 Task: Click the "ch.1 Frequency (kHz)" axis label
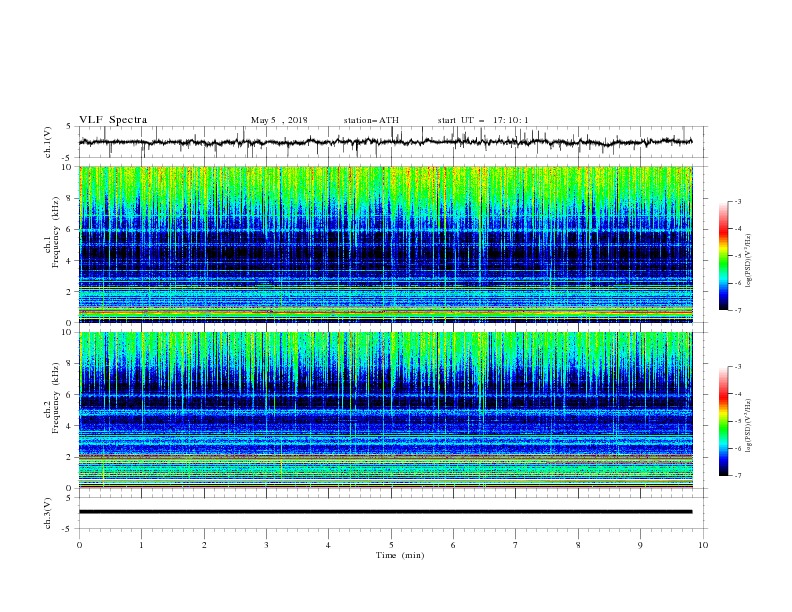[52, 233]
